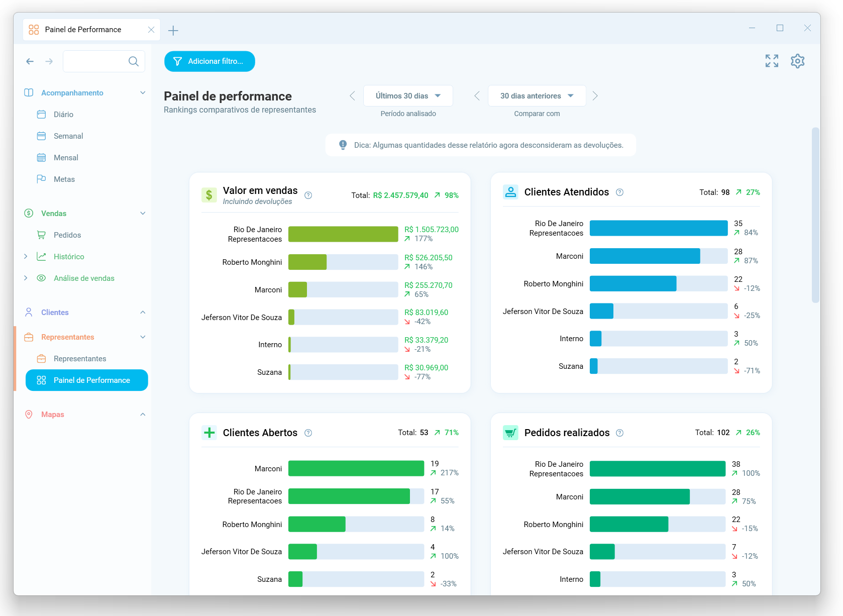The image size is (843, 616).
Task: Click Suzana label in Clientes Abertos
Action: [x=269, y=579]
